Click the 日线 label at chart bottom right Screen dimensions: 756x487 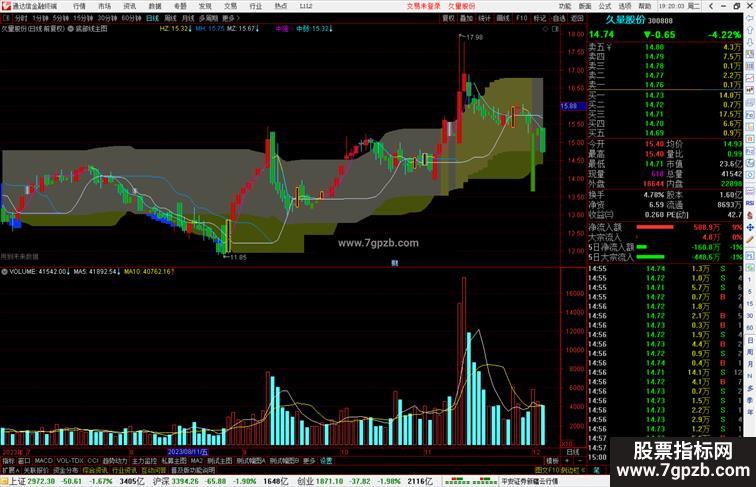572,452
